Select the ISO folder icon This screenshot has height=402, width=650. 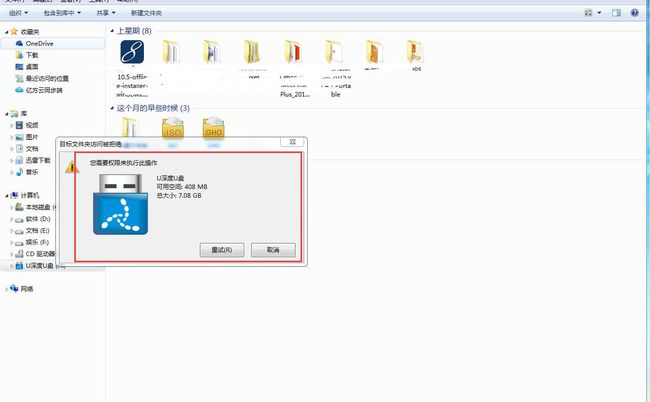point(173,128)
